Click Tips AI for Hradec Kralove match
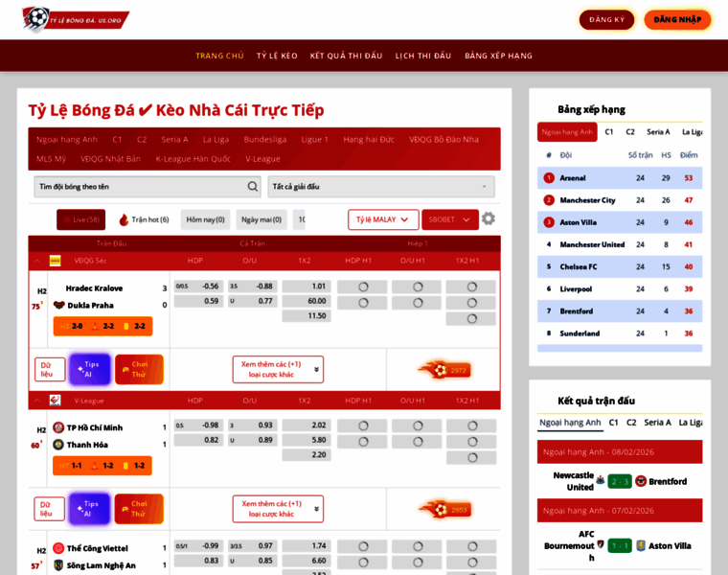The width and height of the screenshot is (728, 575). point(90,369)
